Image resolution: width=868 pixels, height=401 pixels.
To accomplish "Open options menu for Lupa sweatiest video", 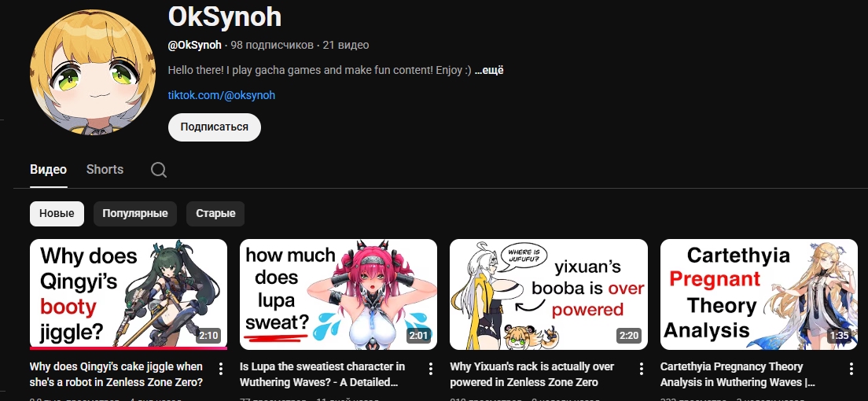I will click(x=431, y=368).
